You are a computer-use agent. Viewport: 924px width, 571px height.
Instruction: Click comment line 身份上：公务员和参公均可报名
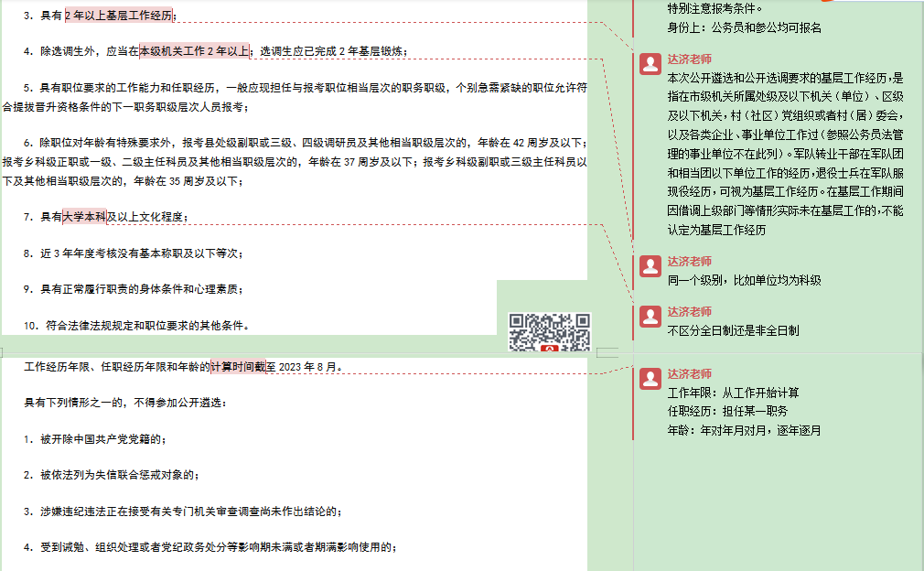[745, 28]
